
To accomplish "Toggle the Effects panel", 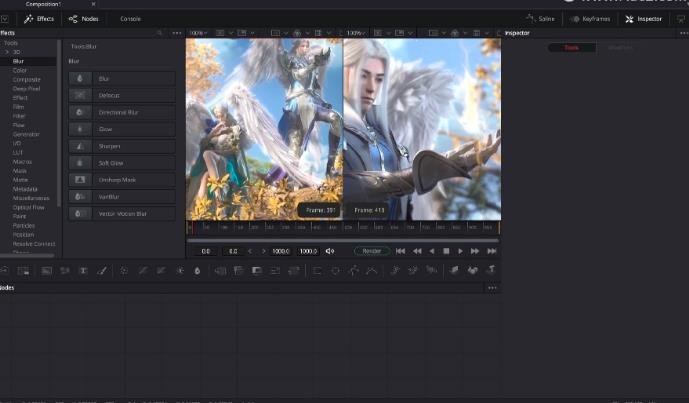I will tap(39, 19).
